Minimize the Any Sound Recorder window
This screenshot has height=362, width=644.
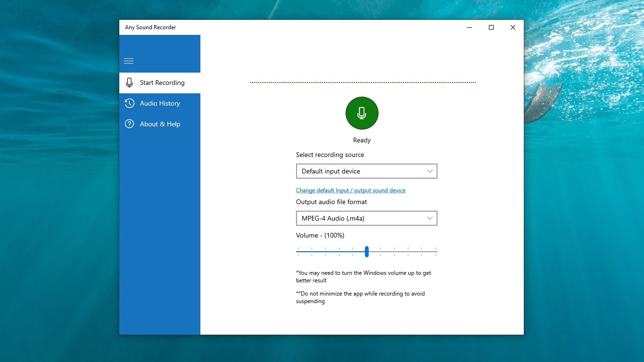[x=469, y=27]
